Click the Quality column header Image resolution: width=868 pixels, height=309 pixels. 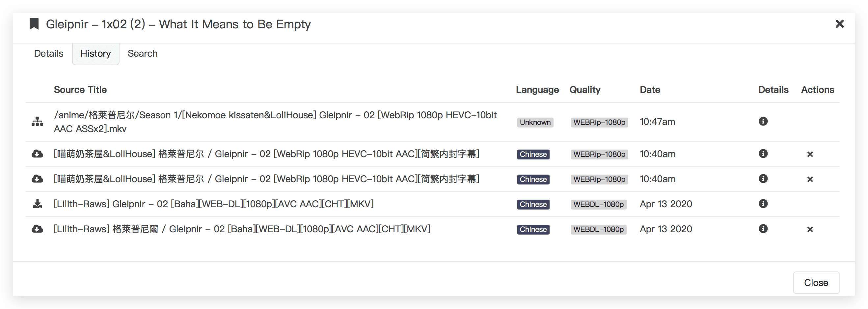(x=584, y=90)
